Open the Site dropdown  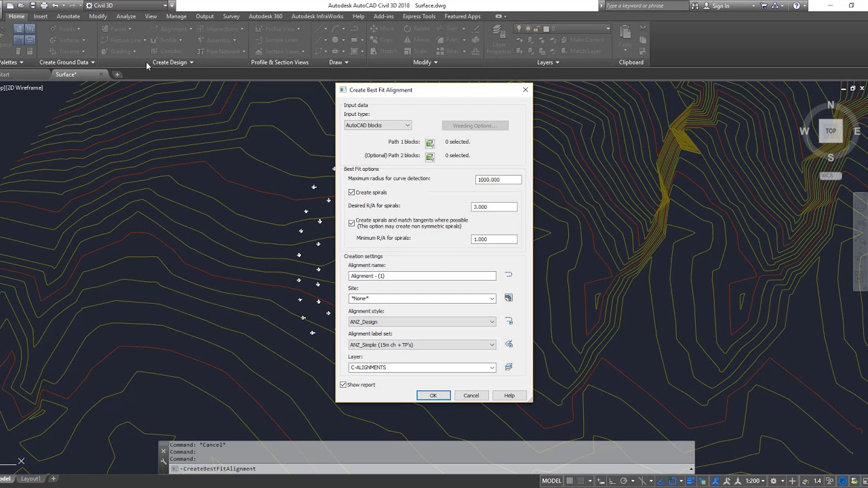click(x=422, y=299)
